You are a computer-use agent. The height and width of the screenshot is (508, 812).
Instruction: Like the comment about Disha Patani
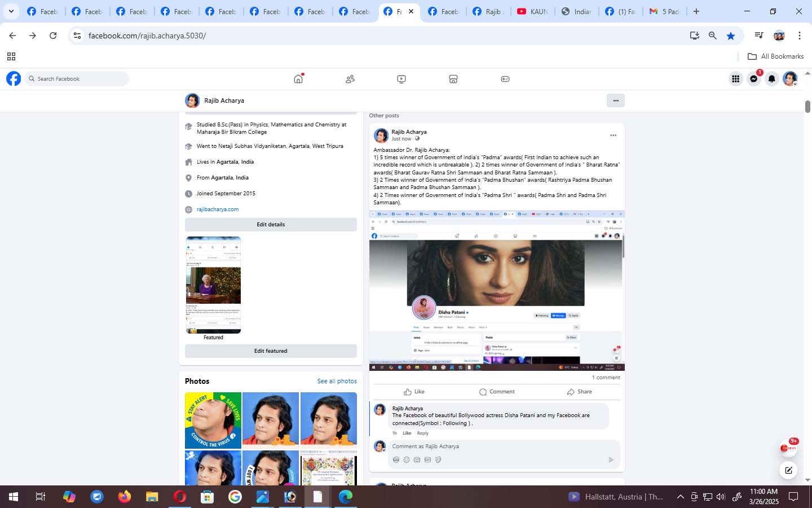pos(407,433)
